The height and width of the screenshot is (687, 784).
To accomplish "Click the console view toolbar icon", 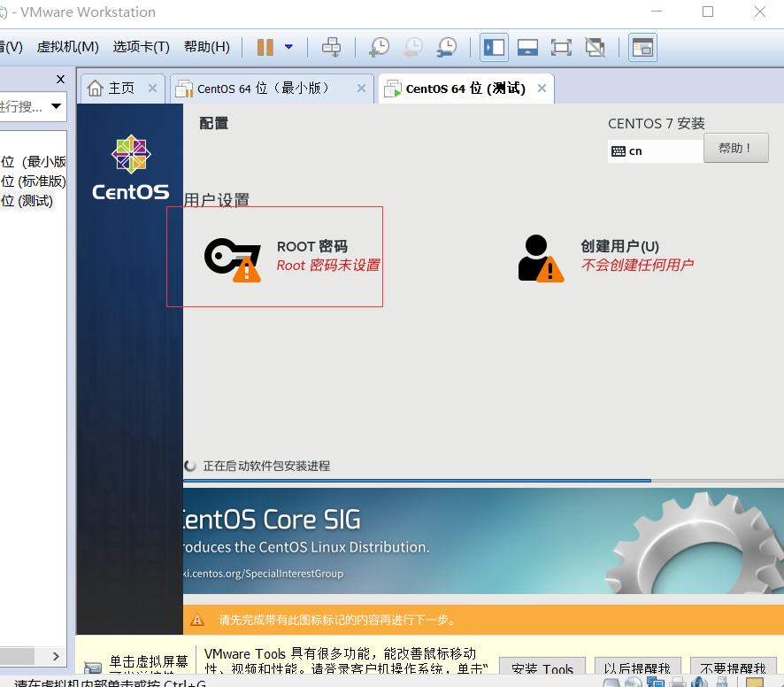I will [x=642, y=48].
